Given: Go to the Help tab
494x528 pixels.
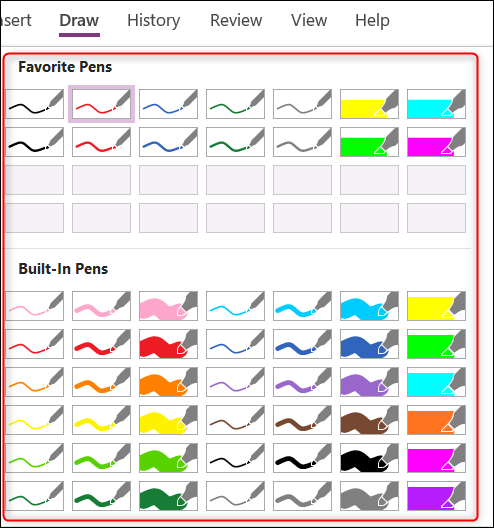Looking at the screenshot, I should coord(372,20).
